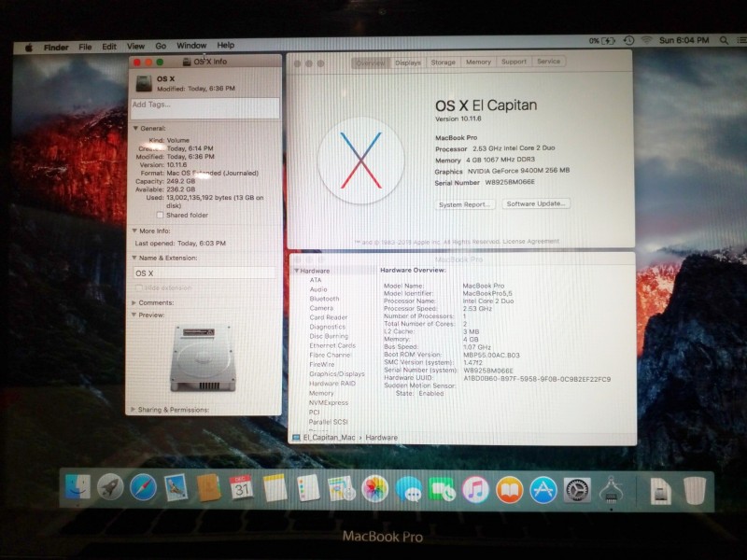Switch to the Support tab

[x=514, y=62]
